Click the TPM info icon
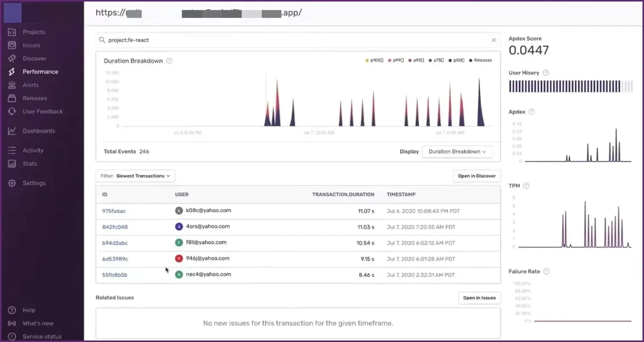 click(x=526, y=186)
